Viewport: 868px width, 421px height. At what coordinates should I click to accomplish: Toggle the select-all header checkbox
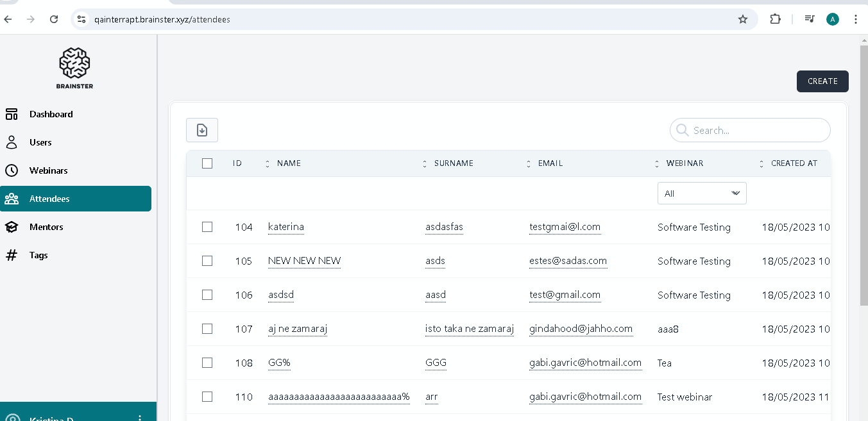[x=207, y=163]
